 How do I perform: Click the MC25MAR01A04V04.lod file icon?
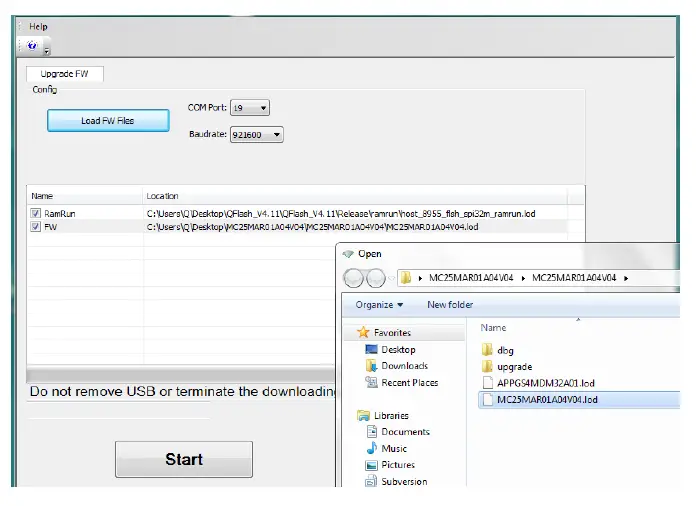488,399
